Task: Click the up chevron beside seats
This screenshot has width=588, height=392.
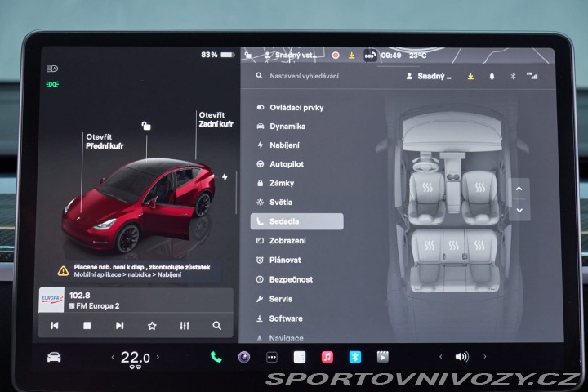Action: pyautogui.click(x=519, y=189)
